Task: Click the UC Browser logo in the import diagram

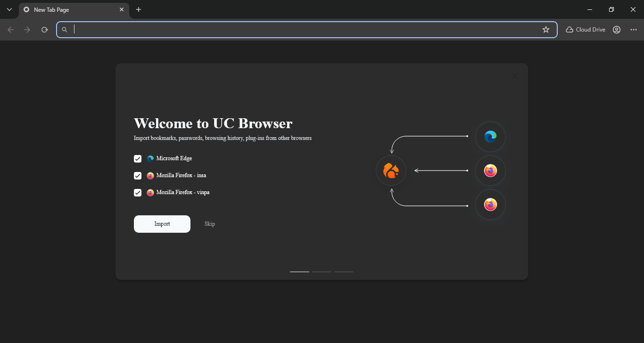Action: click(390, 171)
